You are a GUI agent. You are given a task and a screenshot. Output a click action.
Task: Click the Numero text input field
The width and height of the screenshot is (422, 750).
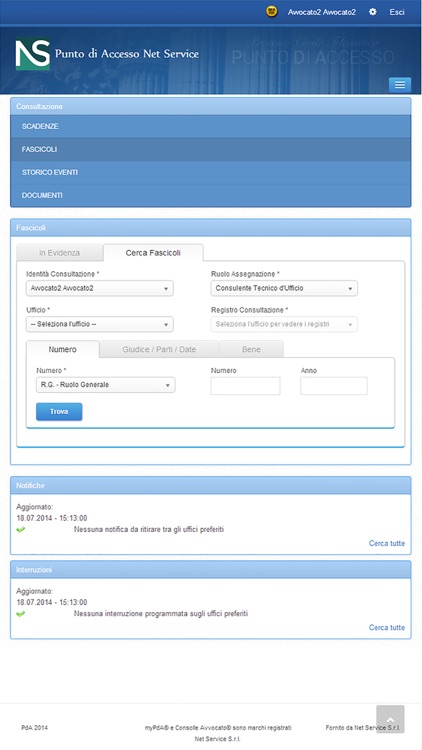(245, 386)
